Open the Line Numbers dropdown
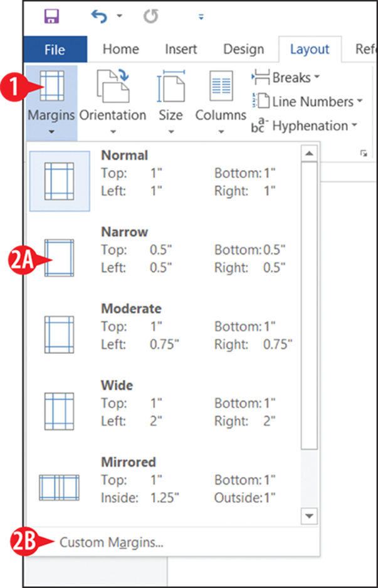Screen dimensions: 378x588 coord(308,101)
